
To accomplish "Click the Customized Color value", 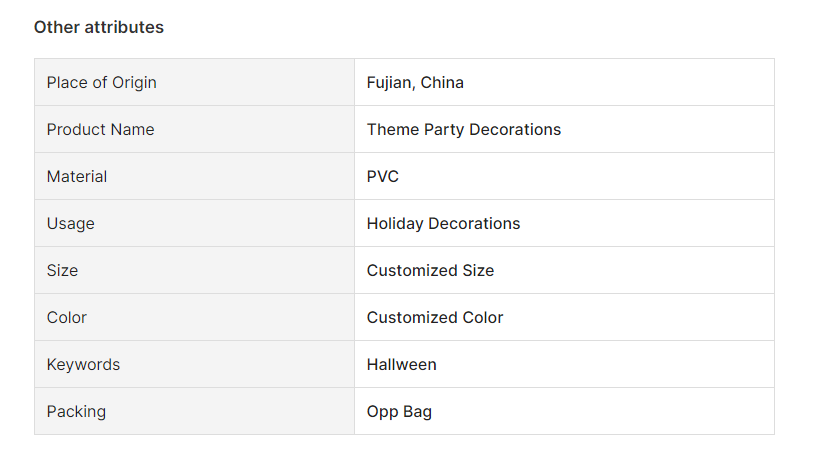I will (x=435, y=317).
